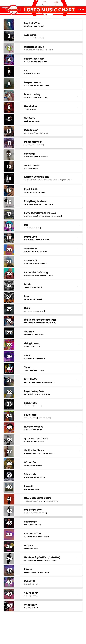Open the 'Say It Like That' song title
Viewport: 86px width, 644px height.
[x=32, y=23]
